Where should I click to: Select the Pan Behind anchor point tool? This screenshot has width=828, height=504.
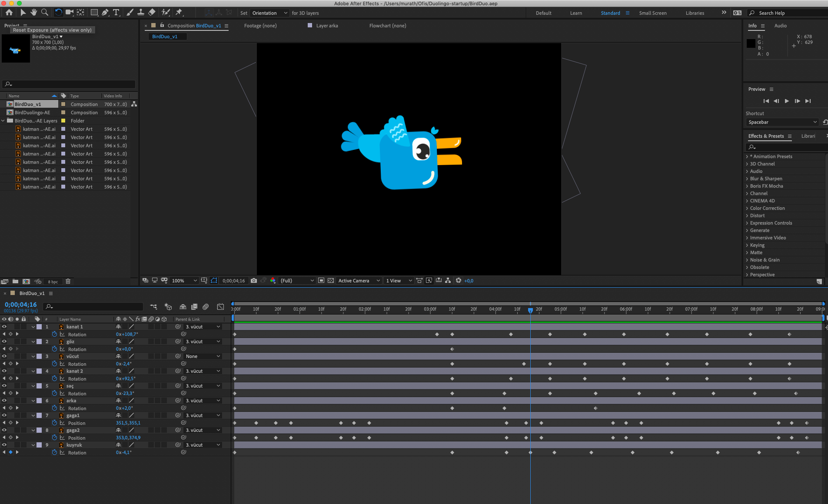[x=81, y=13]
